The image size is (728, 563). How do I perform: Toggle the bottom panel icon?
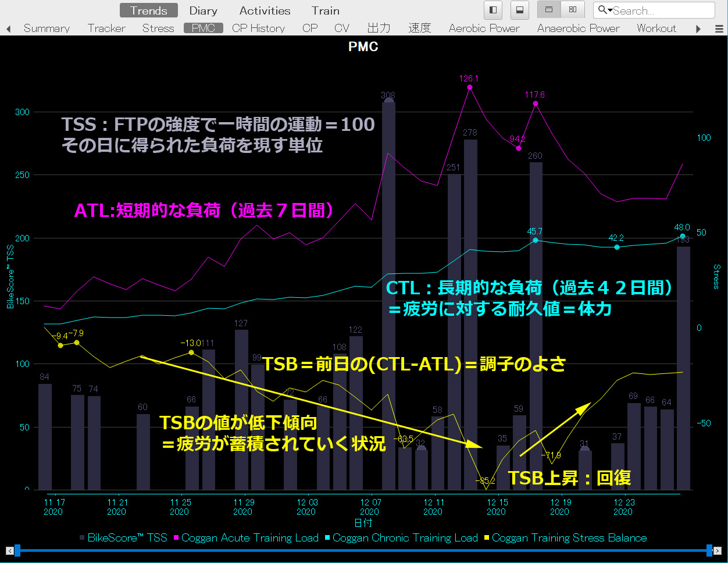point(520,10)
